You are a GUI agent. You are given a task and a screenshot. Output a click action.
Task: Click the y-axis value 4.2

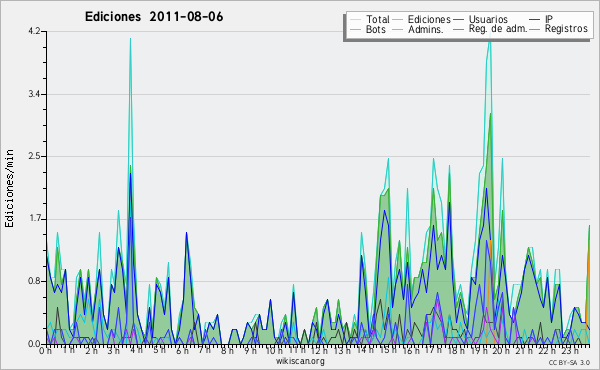[x=34, y=31]
